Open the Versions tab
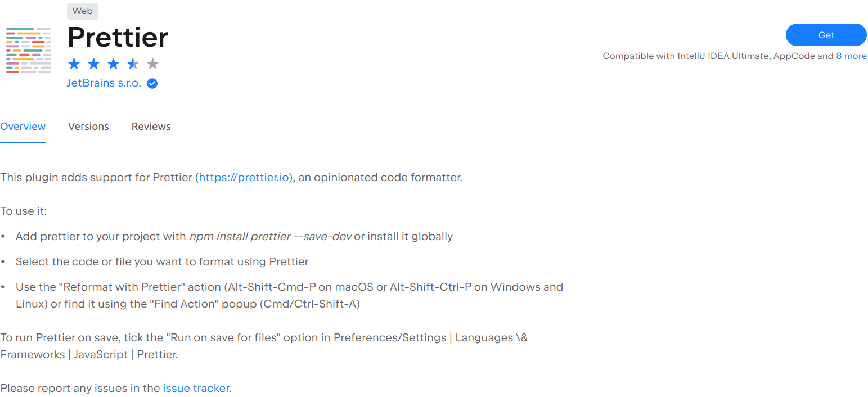Image resolution: width=868 pixels, height=397 pixels. click(88, 127)
